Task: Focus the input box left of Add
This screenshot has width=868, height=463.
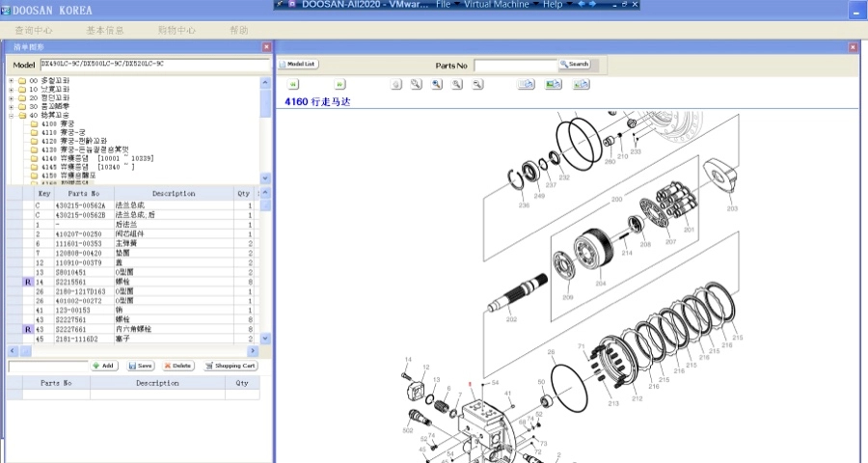Action: 48,367
